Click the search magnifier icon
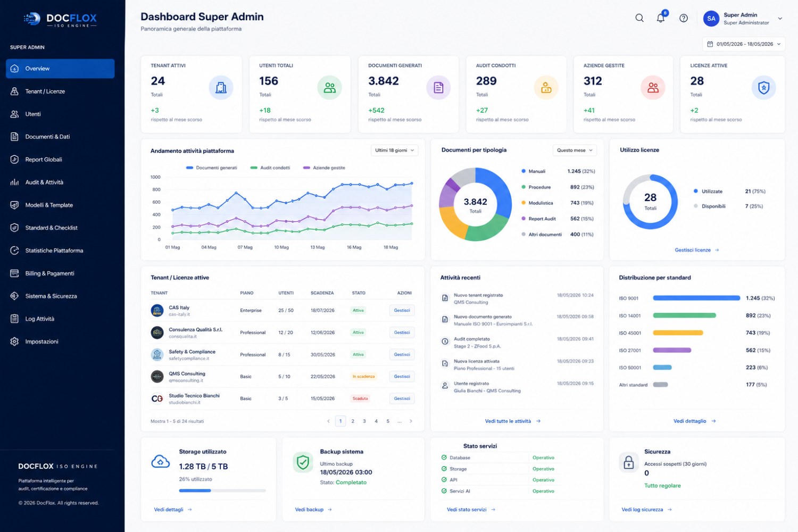This screenshot has width=798, height=532. (639, 18)
